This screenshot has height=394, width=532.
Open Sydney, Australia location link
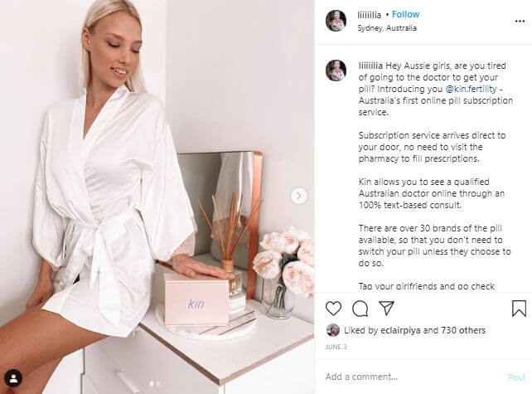pyautogui.click(x=387, y=28)
